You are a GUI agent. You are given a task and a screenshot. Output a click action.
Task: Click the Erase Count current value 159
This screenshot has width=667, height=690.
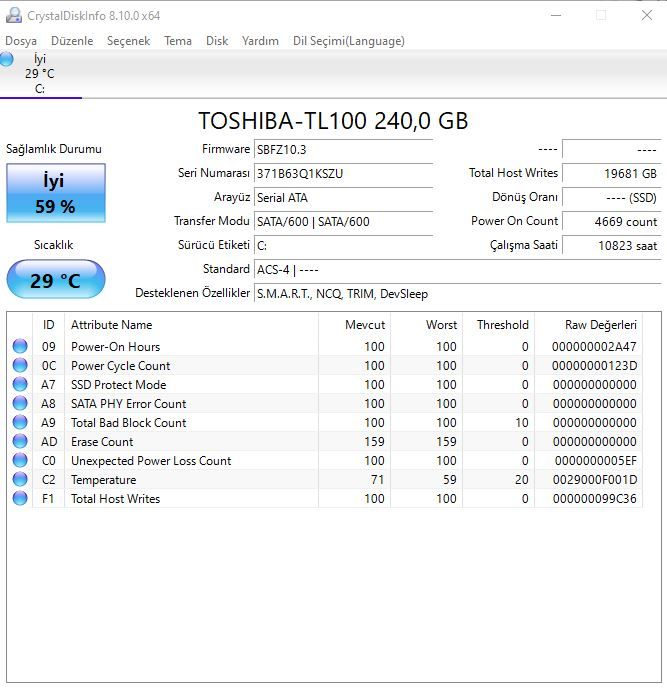pyautogui.click(x=374, y=441)
